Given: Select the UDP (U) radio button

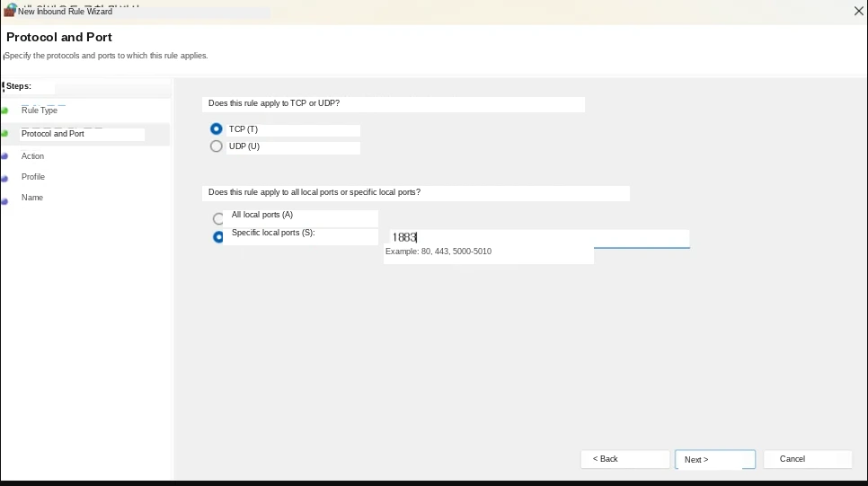Looking at the screenshot, I should point(217,146).
